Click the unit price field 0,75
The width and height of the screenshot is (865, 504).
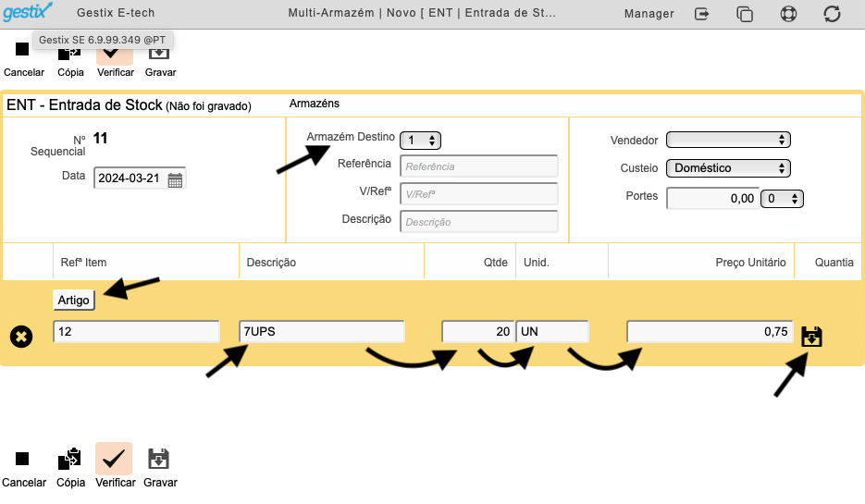[710, 331]
